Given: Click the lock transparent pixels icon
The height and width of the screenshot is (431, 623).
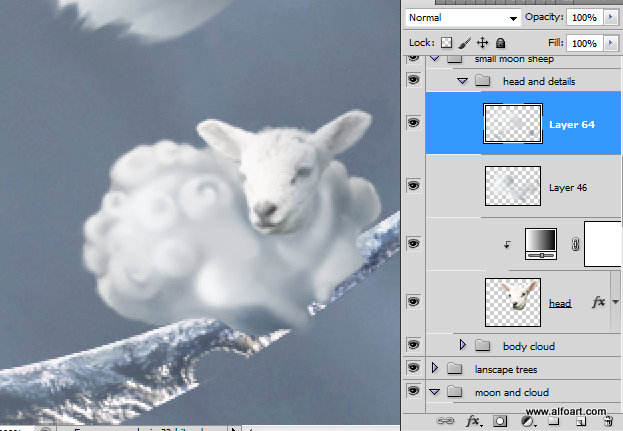Looking at the screenshot, I should point(447,43).
